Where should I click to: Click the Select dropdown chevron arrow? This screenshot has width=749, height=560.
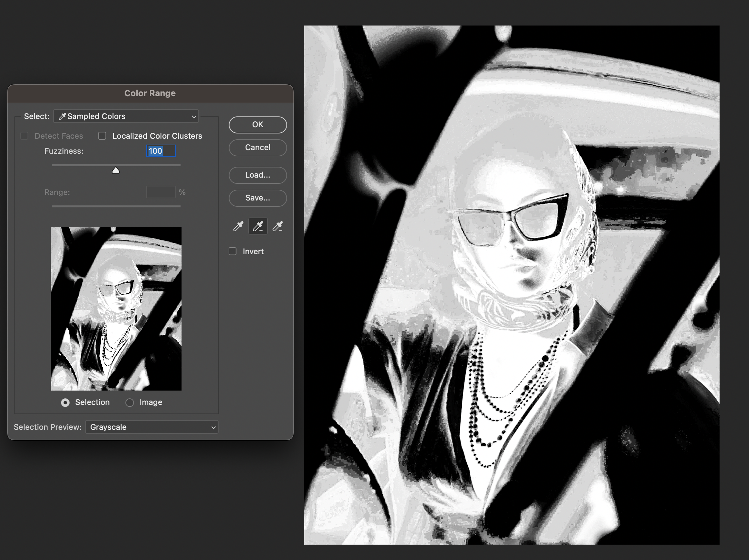[x=194, y=117]
